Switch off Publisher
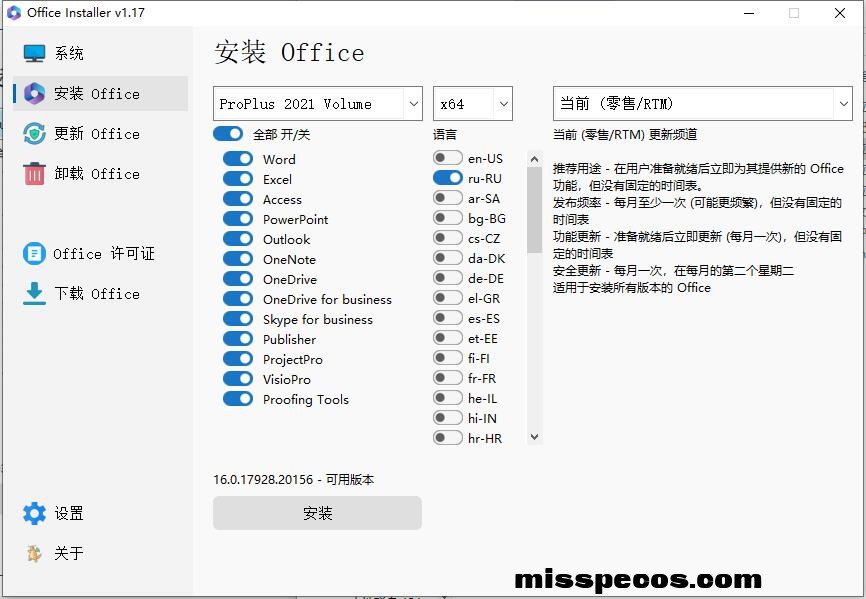The width and height of the screenshot is (866, 599). 238,338
